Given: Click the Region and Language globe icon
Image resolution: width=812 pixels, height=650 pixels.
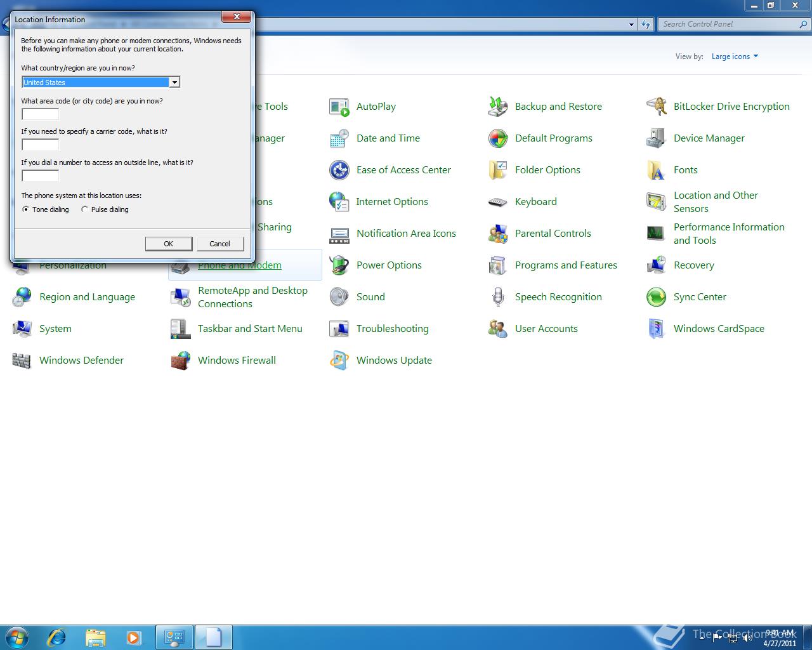Looking at the screenshot, I should [x=22, y=297].
